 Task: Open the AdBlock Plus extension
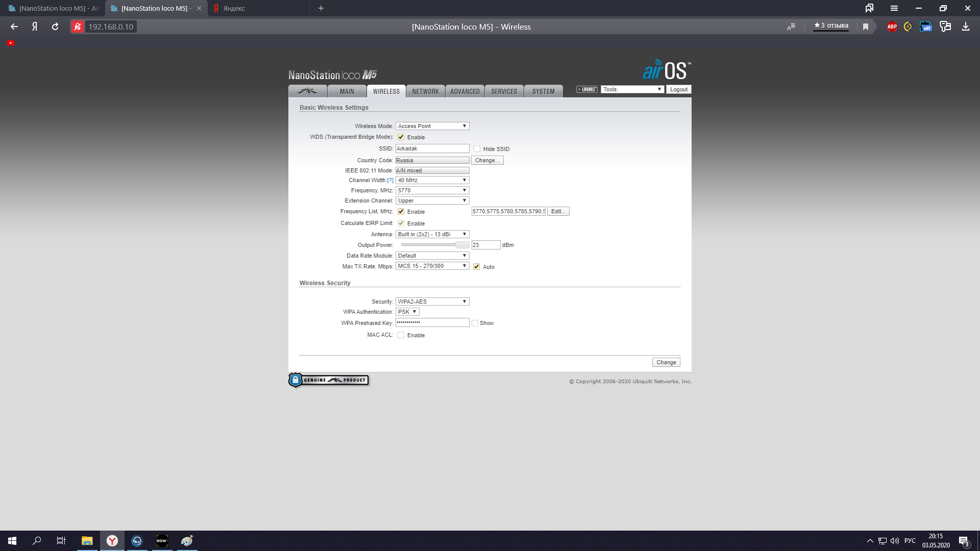(x=892, y=27)
